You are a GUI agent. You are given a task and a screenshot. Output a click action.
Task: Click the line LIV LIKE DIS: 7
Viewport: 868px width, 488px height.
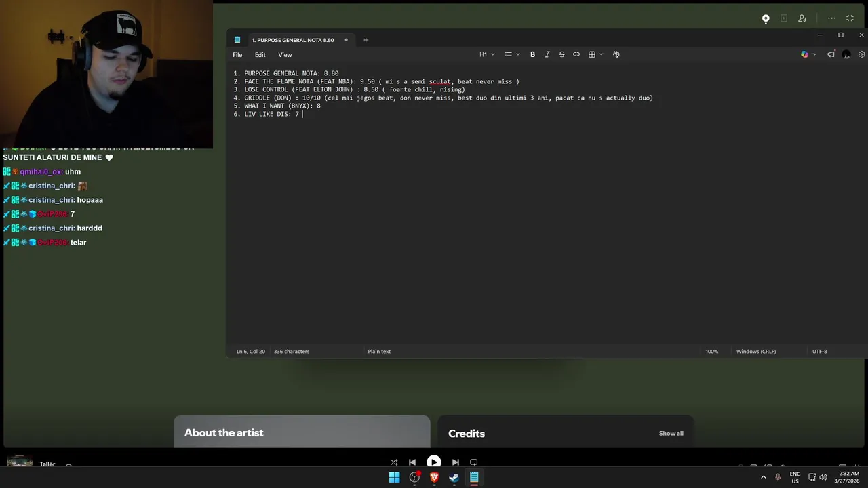coord(267,115)
